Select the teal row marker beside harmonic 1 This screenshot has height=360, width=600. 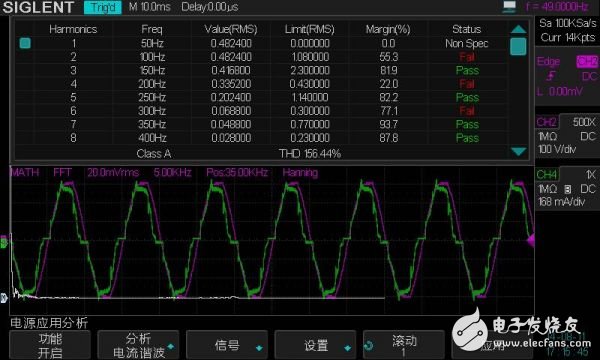(25, 43)
